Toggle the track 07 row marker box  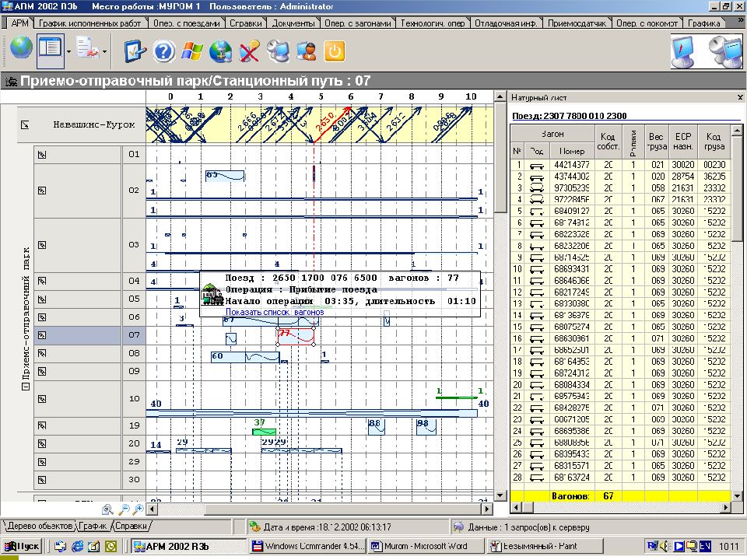(x=44, y=335)
